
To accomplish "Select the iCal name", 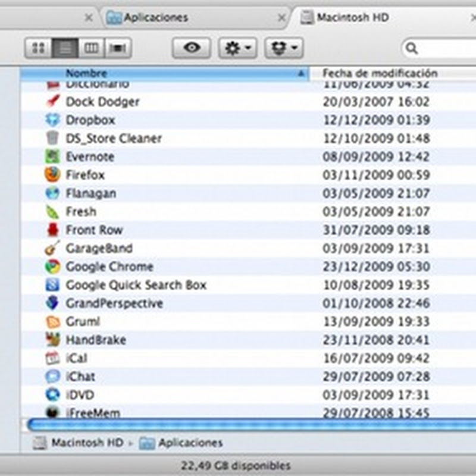I will click(x=77, y=358).
